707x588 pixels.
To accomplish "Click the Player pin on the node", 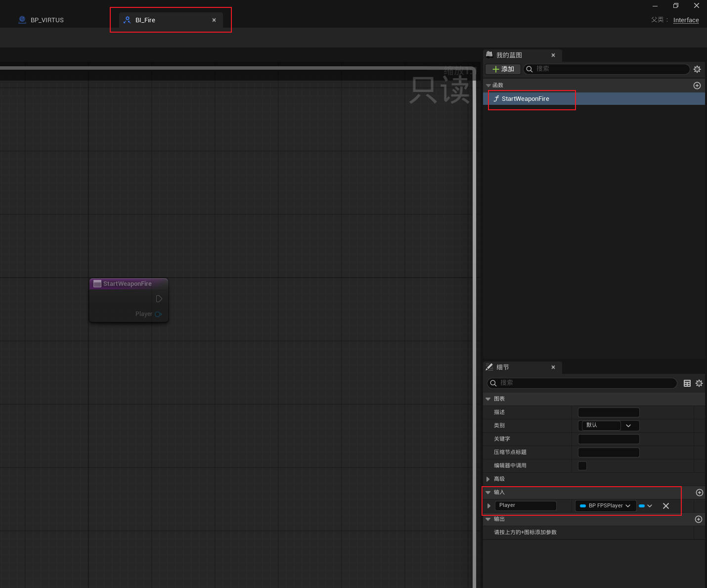I will click(158, 314).
